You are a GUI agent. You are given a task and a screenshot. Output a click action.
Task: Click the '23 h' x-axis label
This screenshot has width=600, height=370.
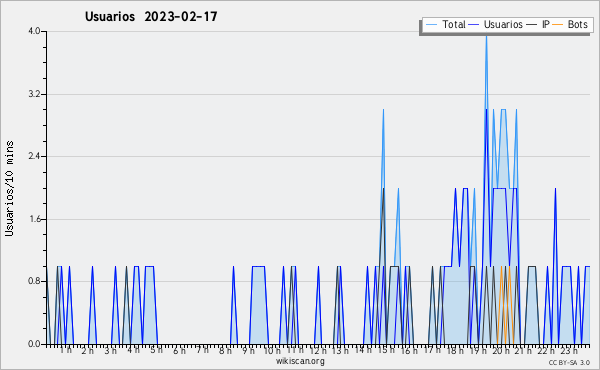tap(569, 351)
